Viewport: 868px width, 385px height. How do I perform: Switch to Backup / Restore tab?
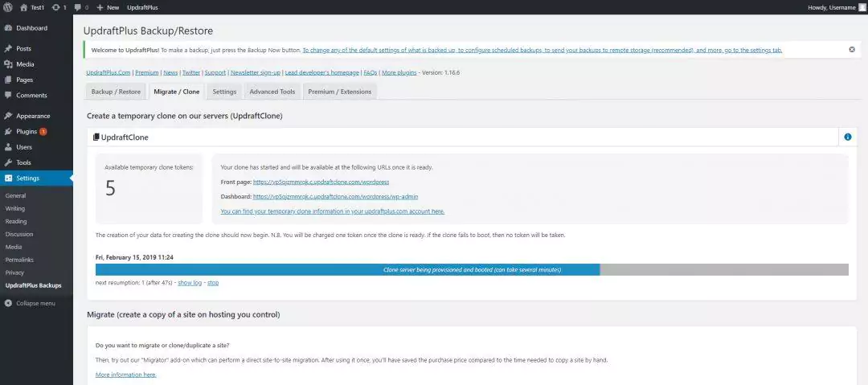click(116, 92)
